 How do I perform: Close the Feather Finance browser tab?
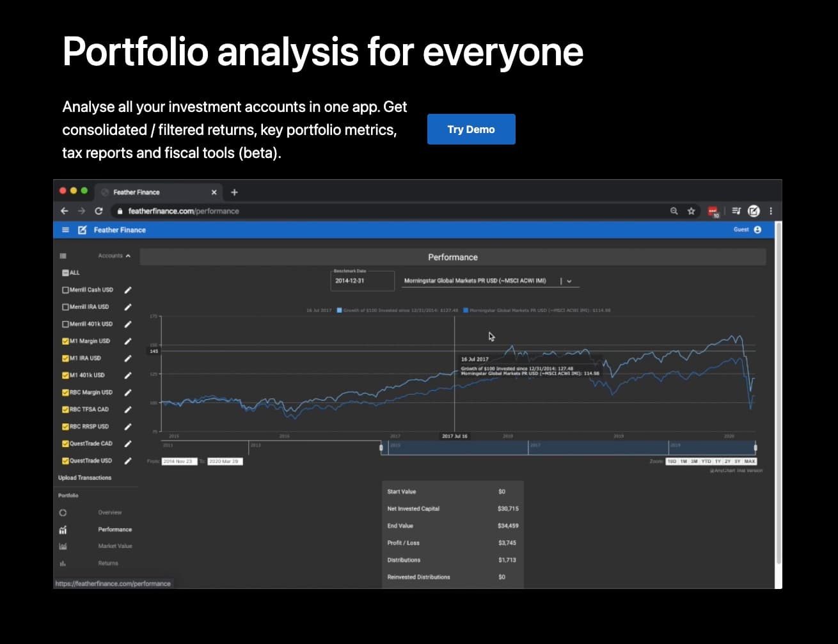point(214,192)
